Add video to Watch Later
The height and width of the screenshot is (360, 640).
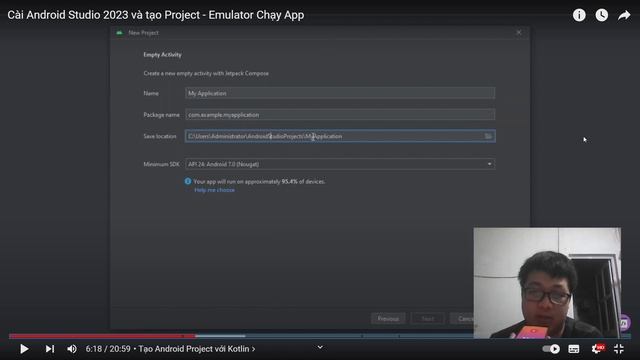tap(601, 15)
